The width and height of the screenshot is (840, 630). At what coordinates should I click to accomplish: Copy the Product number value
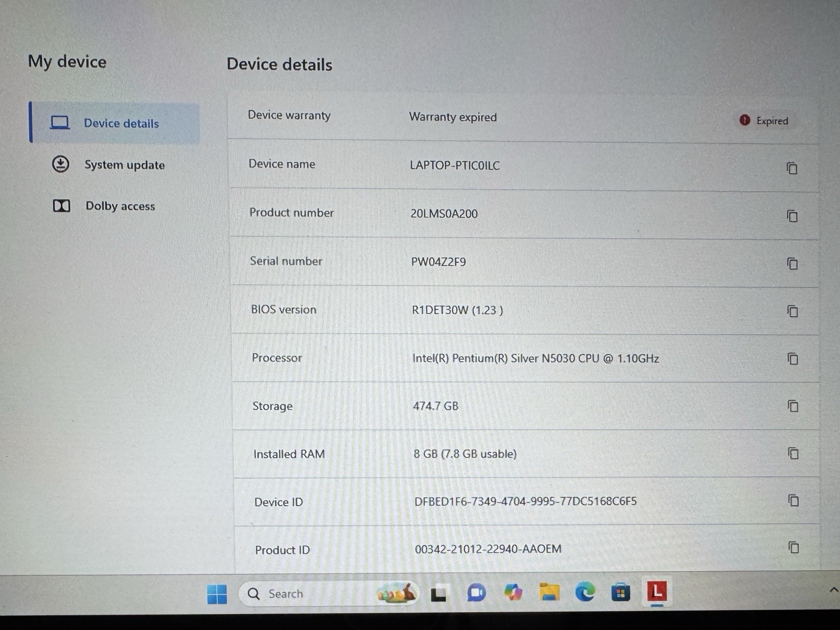click(x=792, y=216)
